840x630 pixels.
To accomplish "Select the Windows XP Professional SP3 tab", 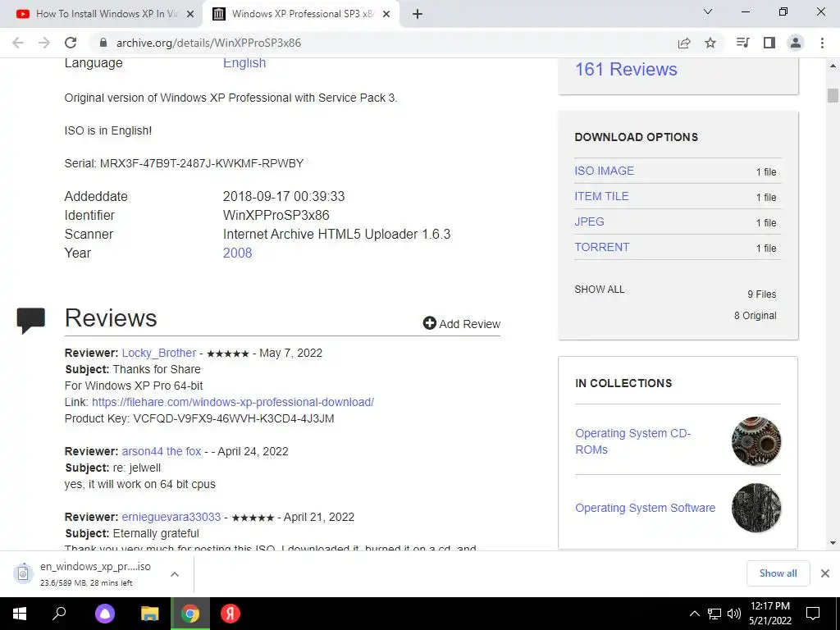I will point(301,14).
